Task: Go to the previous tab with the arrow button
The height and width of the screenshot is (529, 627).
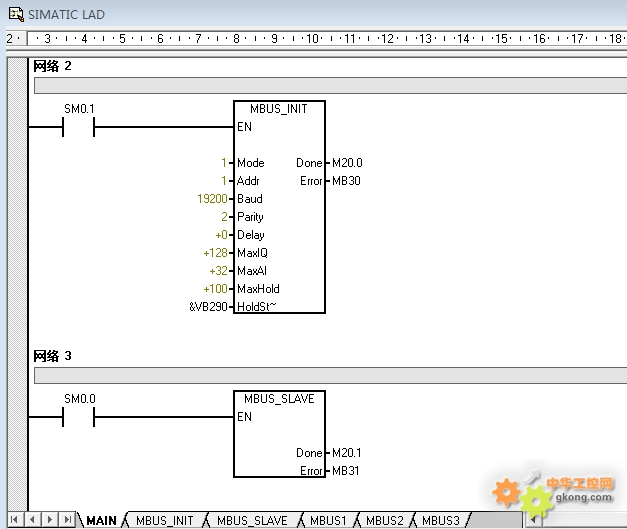Action: click(32, 519)
